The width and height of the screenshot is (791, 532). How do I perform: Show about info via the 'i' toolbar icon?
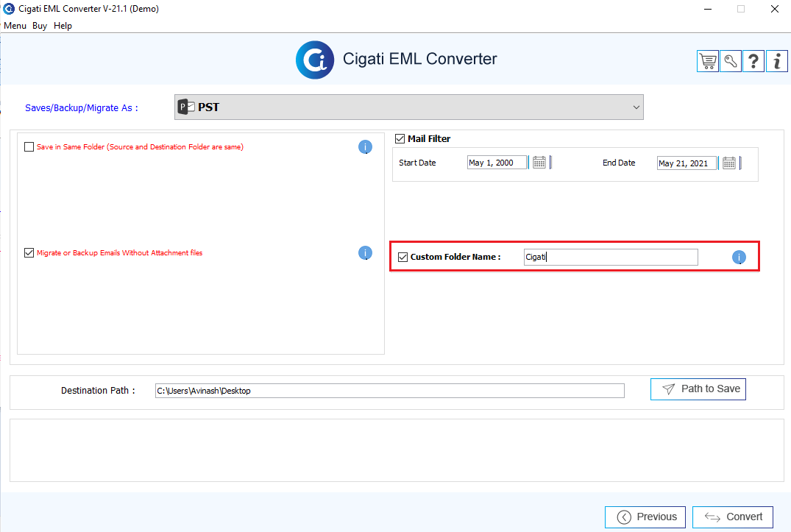click(777, 62)
